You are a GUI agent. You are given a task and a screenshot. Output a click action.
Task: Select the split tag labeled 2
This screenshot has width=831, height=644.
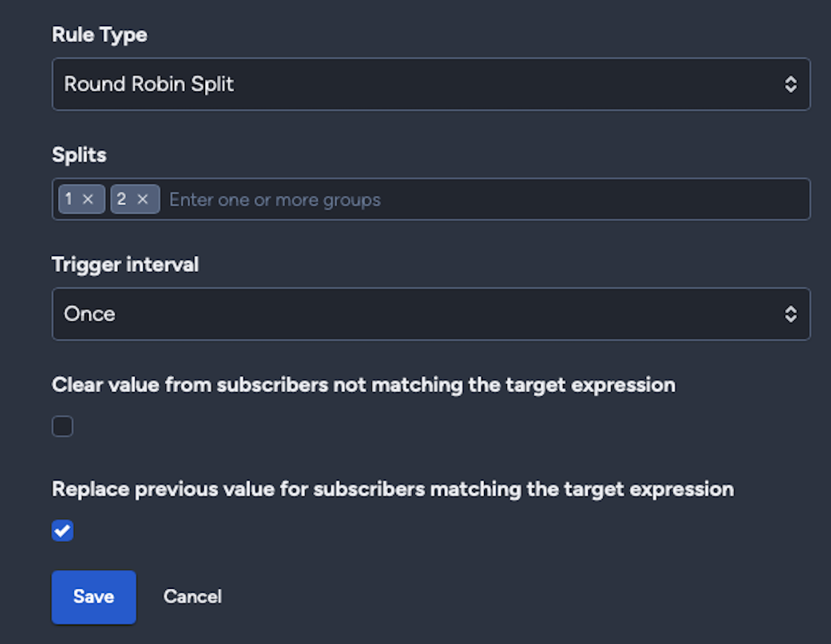(122, 200)
